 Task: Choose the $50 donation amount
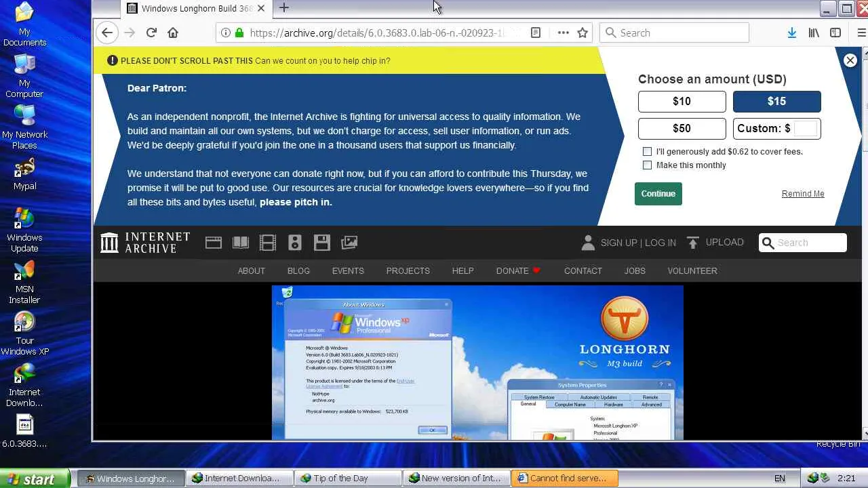coord(682,128)
